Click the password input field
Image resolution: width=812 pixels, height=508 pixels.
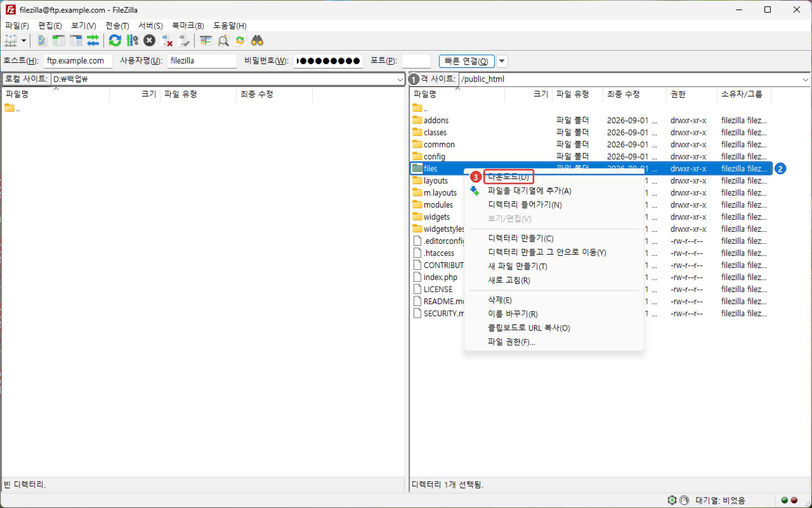tap(328, 61)
